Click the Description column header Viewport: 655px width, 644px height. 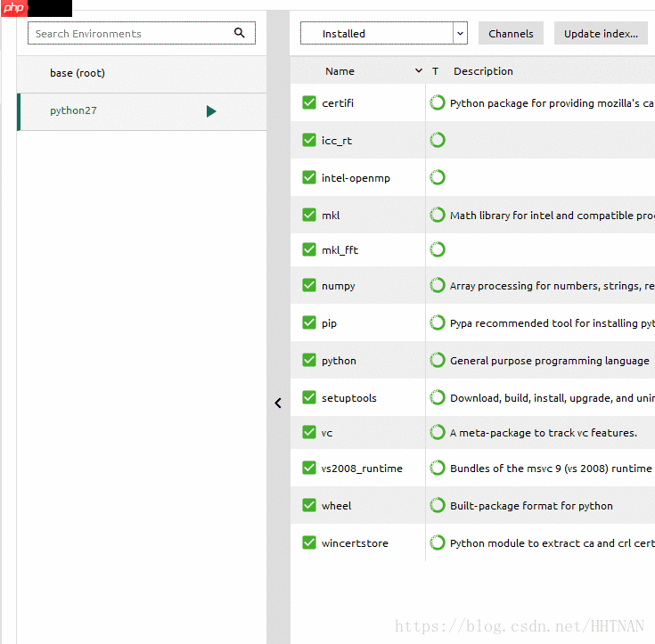[x=483, y=71]
